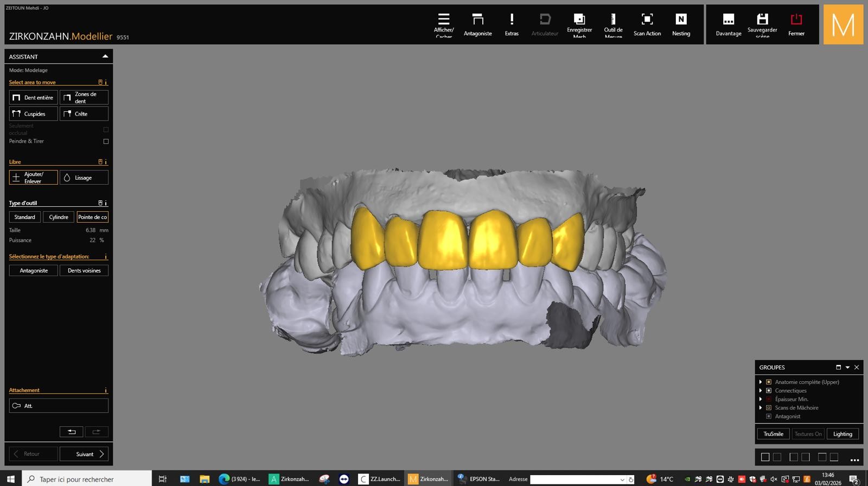The height and width of the screenshot is (486, 868).
Task: Click the TruSmile button
Action: pos(773,434)
